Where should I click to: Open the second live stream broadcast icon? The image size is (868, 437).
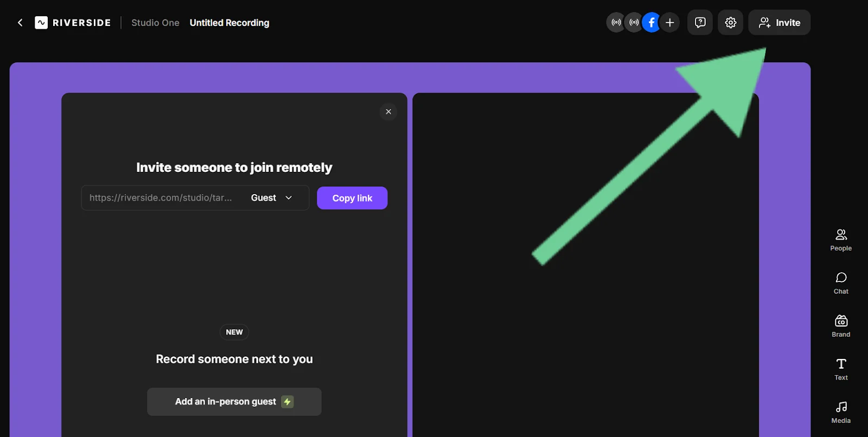(634, 23)
